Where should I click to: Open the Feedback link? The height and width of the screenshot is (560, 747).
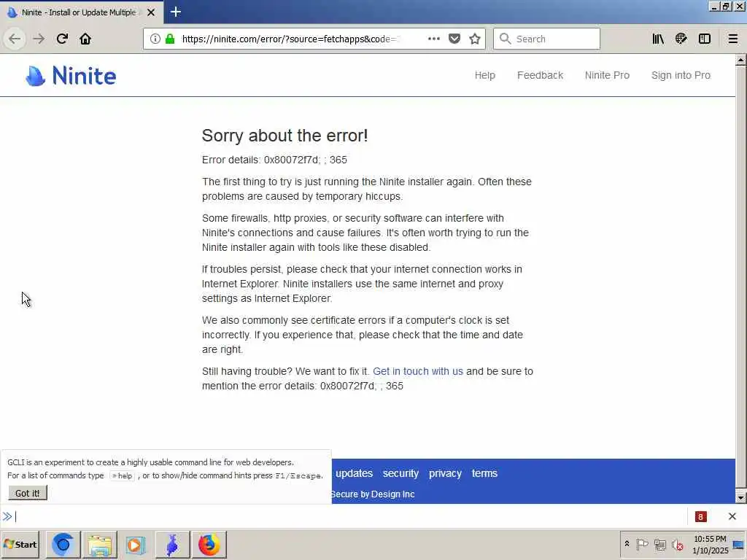pos(541,75)
